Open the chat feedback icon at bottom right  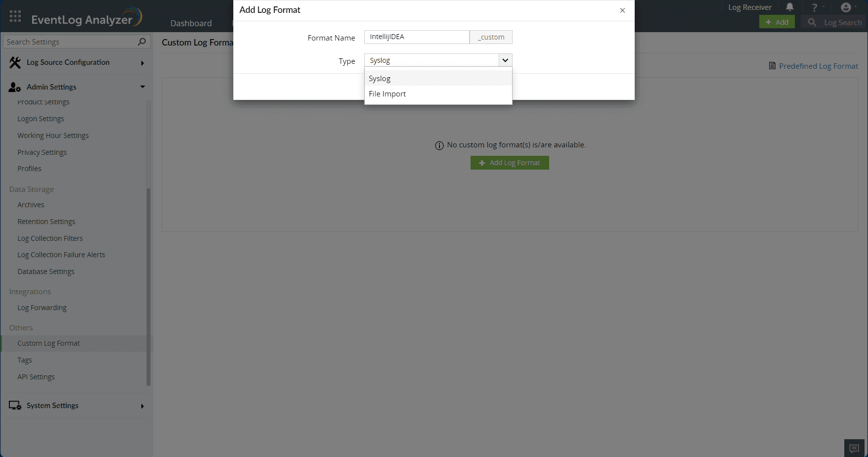[x=854, y=448]
